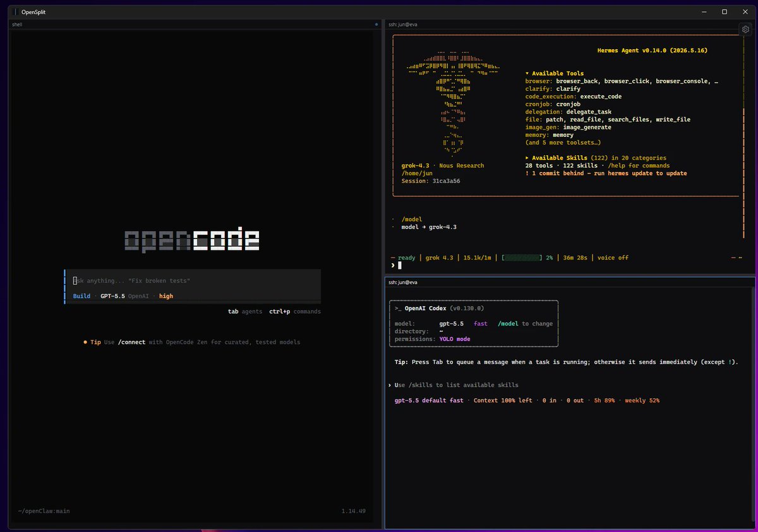Click "model → grok-4.3" output line

[x=429, y=227]
